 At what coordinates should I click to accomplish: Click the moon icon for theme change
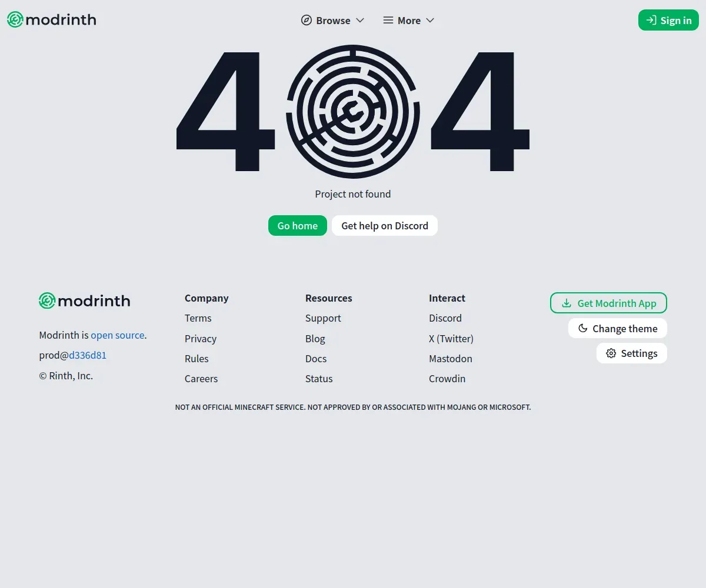pyautogui.click(x=582, y=328)
